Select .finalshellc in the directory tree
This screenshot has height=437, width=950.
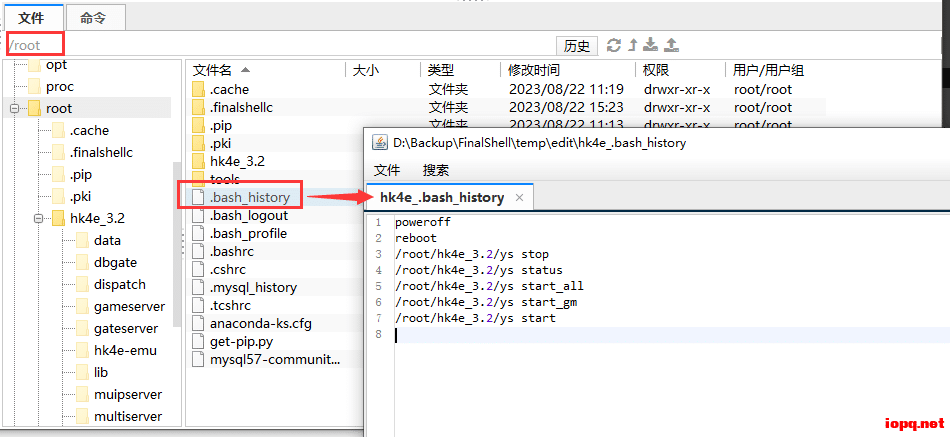coord(101,152)
